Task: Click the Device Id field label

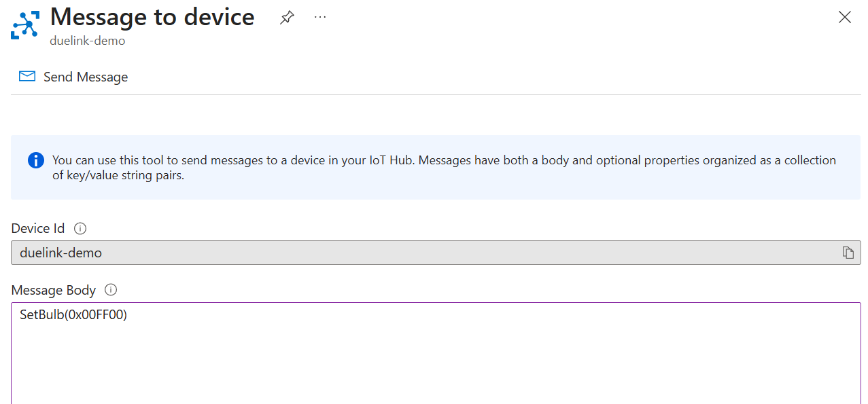Action: (x=38, y=228)
